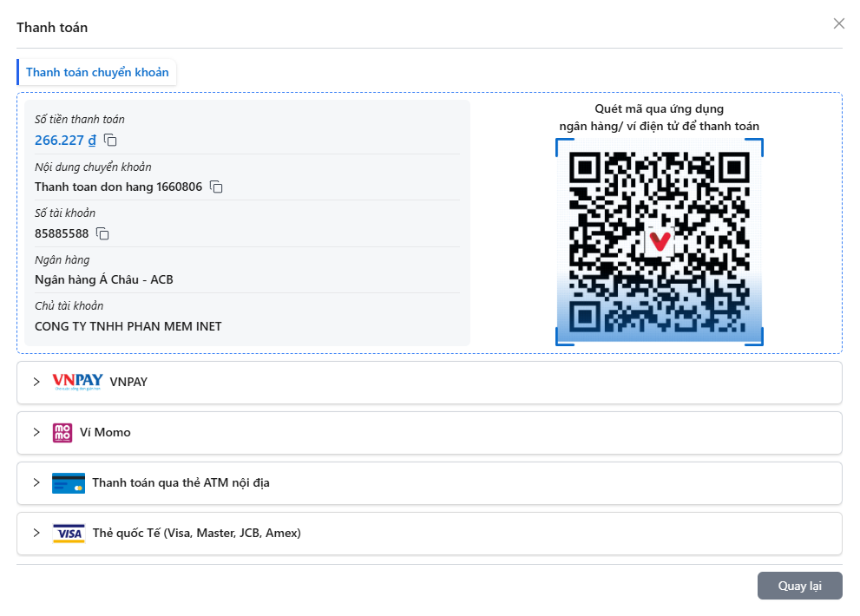Viewport: 860px width, 616px height.
Task: Select Thanh toán chuyển khoản tab
Action: point(97,72)
